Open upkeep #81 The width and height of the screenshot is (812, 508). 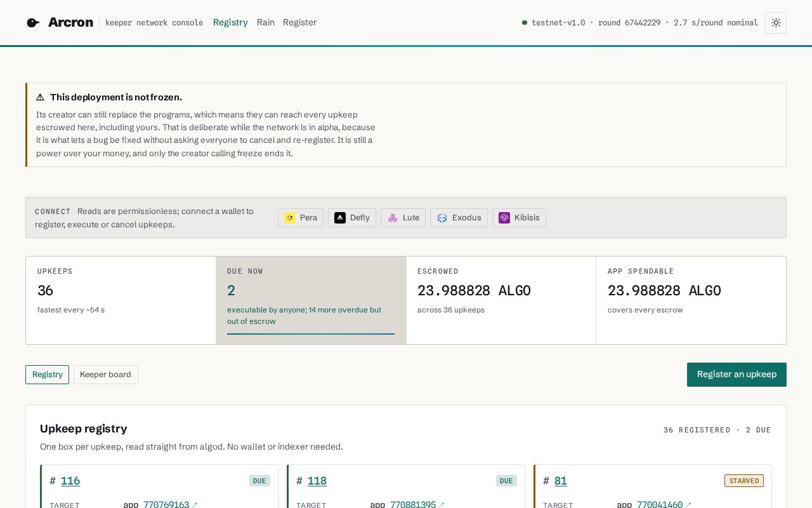coord(561,481)
